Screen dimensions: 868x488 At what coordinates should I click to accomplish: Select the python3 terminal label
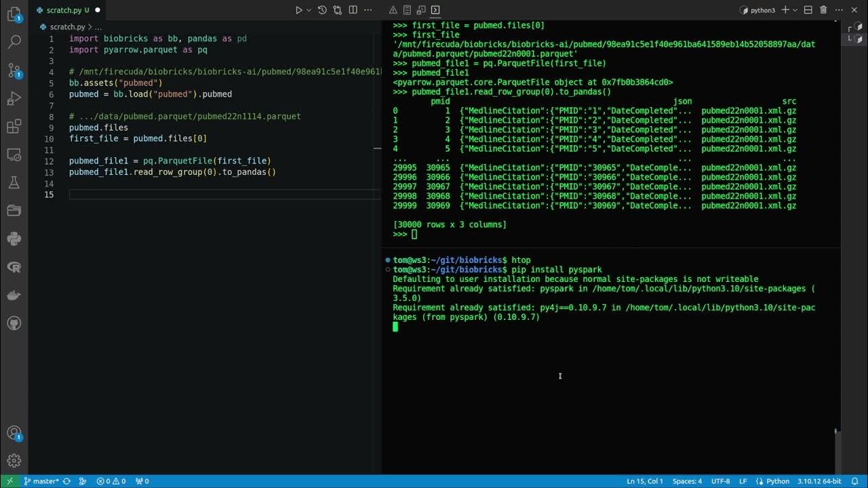point(757,10)
